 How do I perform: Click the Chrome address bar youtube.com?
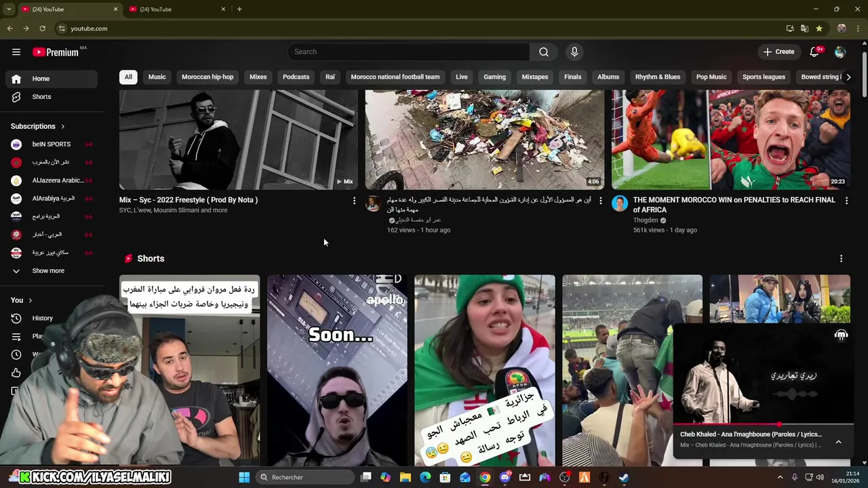pos(89,28)
